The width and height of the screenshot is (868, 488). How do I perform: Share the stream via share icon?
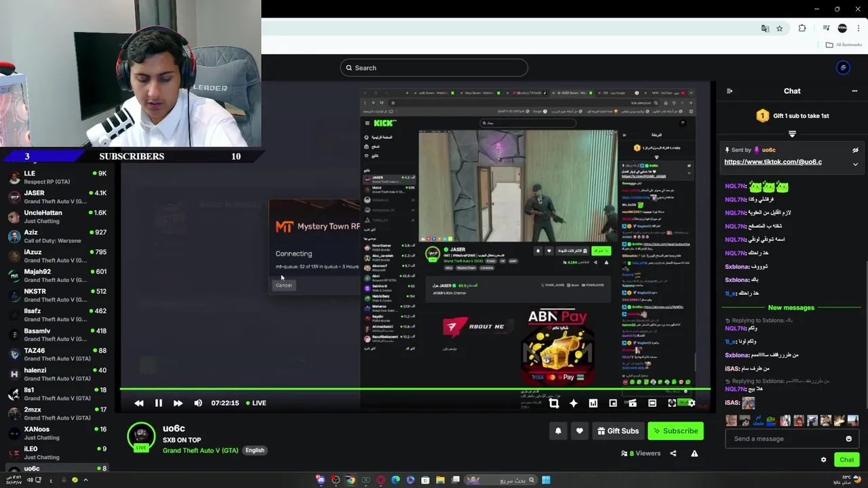tap(673, 453)
